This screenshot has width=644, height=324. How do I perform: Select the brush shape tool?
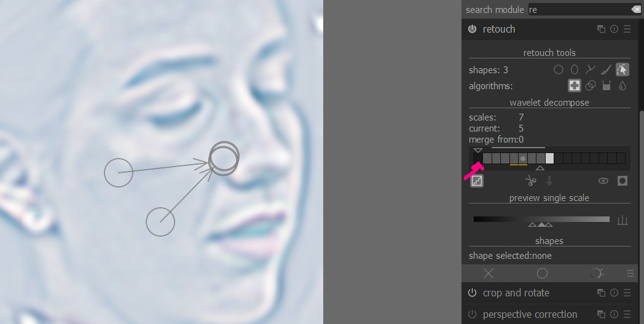pos(607,70)
